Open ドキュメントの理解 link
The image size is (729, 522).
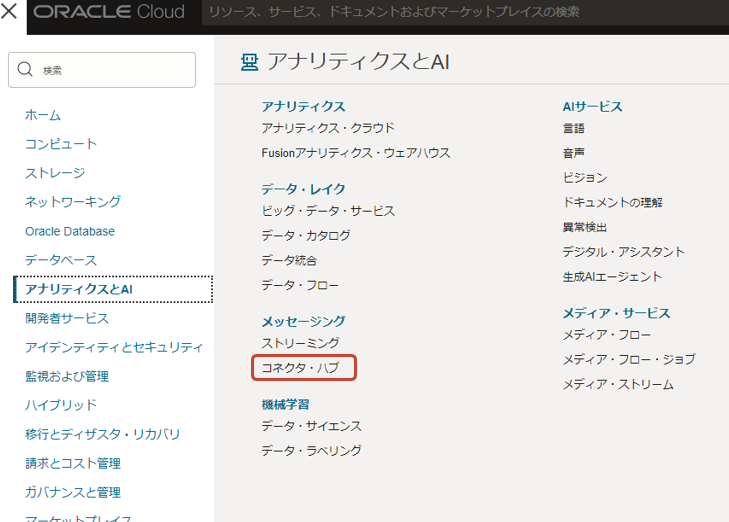click(x=613, y=202)
